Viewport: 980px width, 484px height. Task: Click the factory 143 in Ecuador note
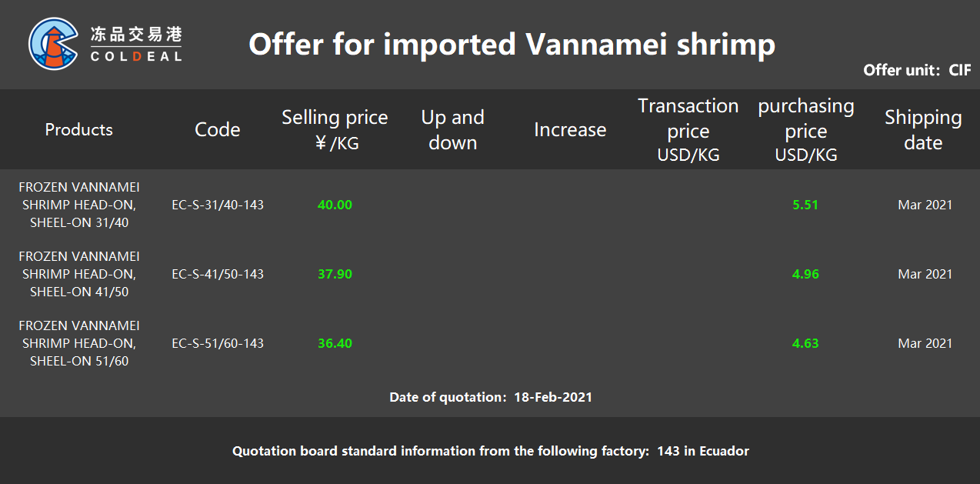point(491,451)
